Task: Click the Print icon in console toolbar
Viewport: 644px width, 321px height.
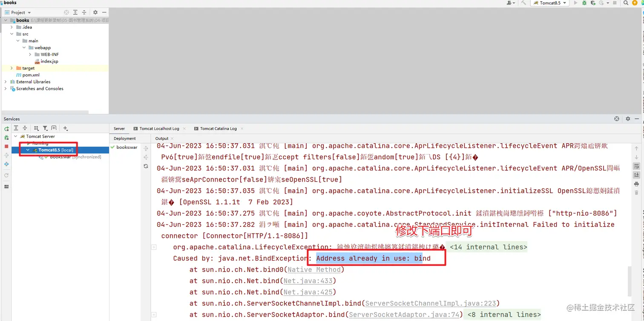Action: [x=636, y=184]
